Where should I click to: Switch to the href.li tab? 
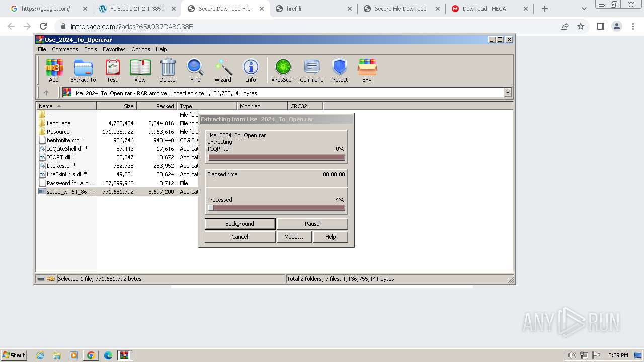[x=314, y=9]
